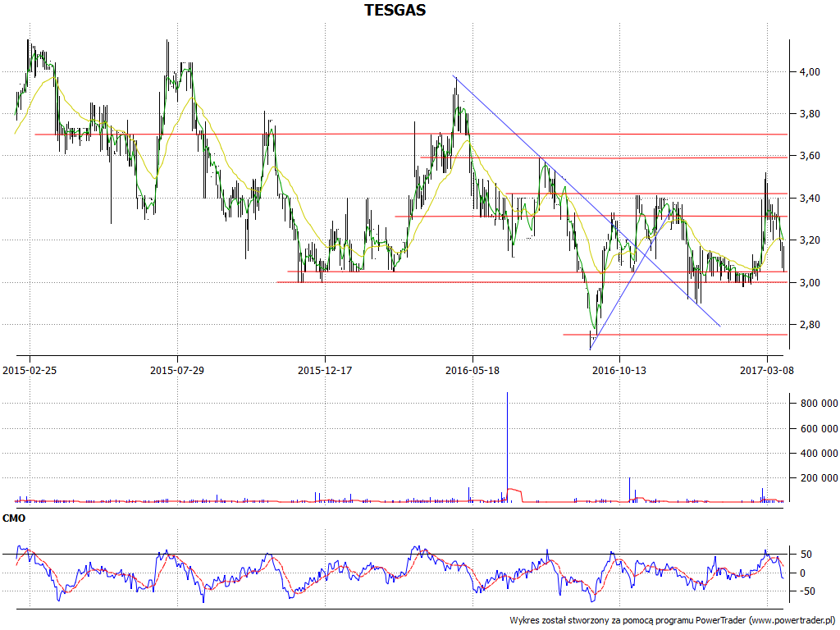The height and width of the screenshot is (630, 840).
Task: Select the 2015-07-29 date label
Action: click(177, 370)
